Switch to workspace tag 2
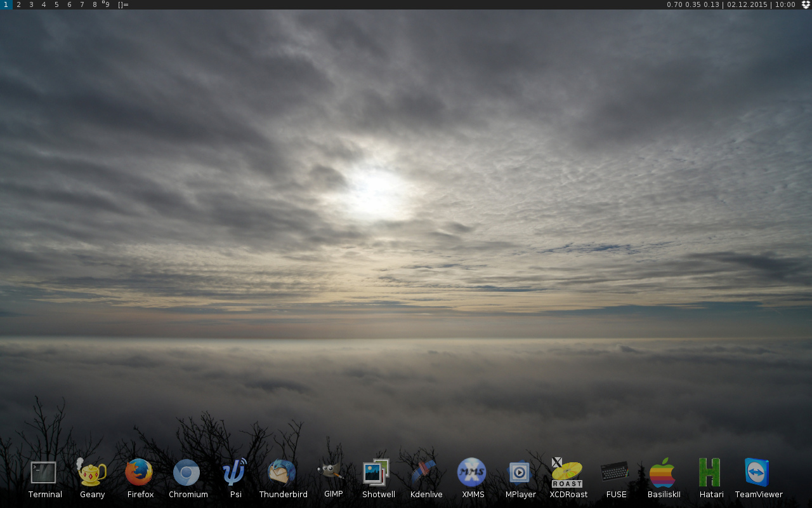 (18, 4)
